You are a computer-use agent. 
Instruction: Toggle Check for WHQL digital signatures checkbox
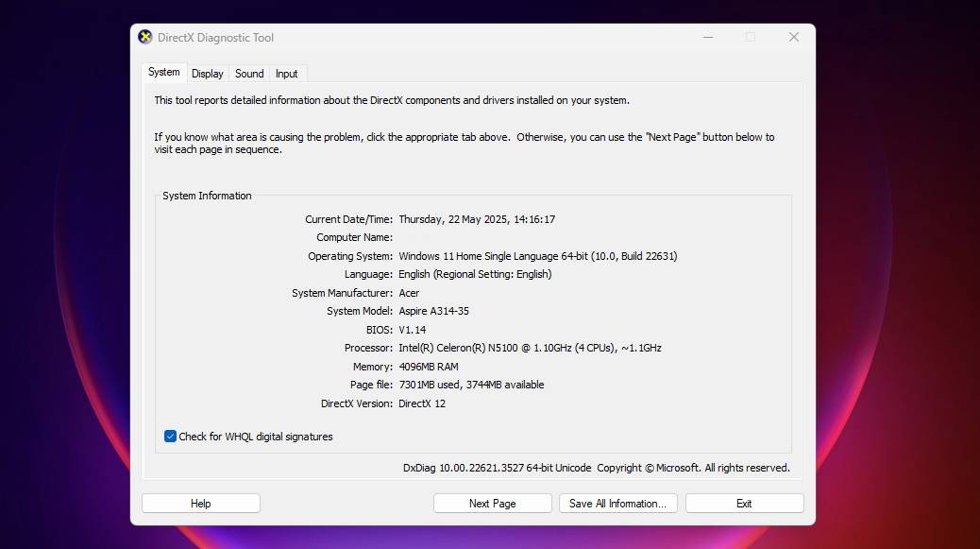click(170, 437)
